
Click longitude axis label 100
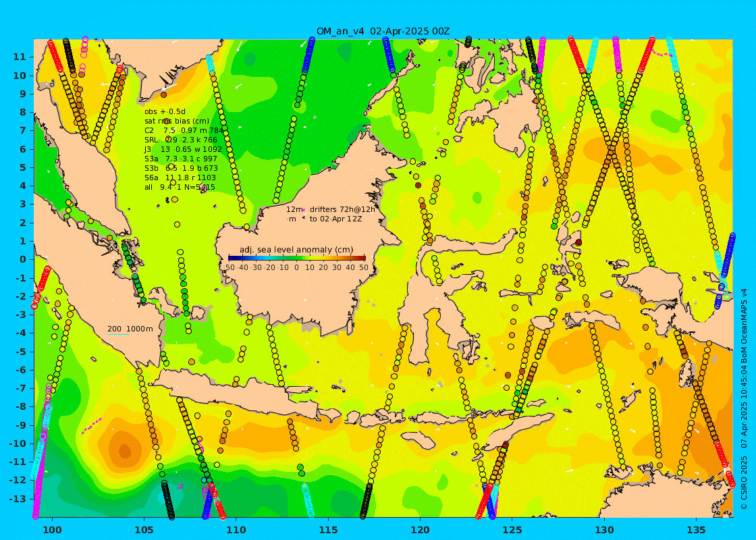click(52, 530)
